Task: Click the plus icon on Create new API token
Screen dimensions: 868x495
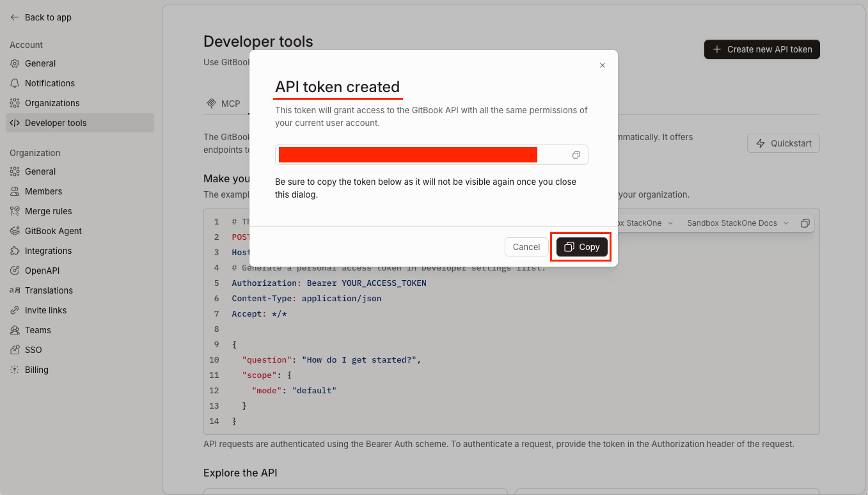Action: point(716,49)
